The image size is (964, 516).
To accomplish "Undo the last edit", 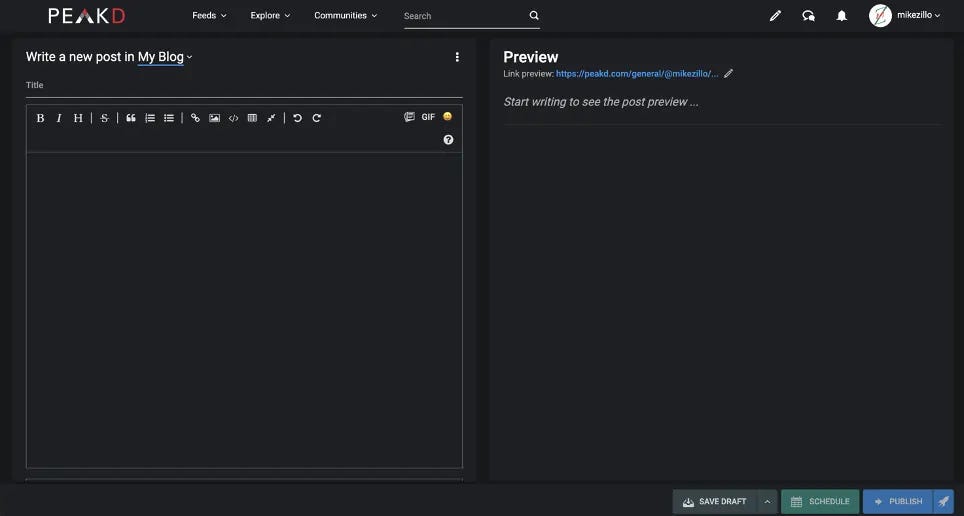I will [298, 118].
